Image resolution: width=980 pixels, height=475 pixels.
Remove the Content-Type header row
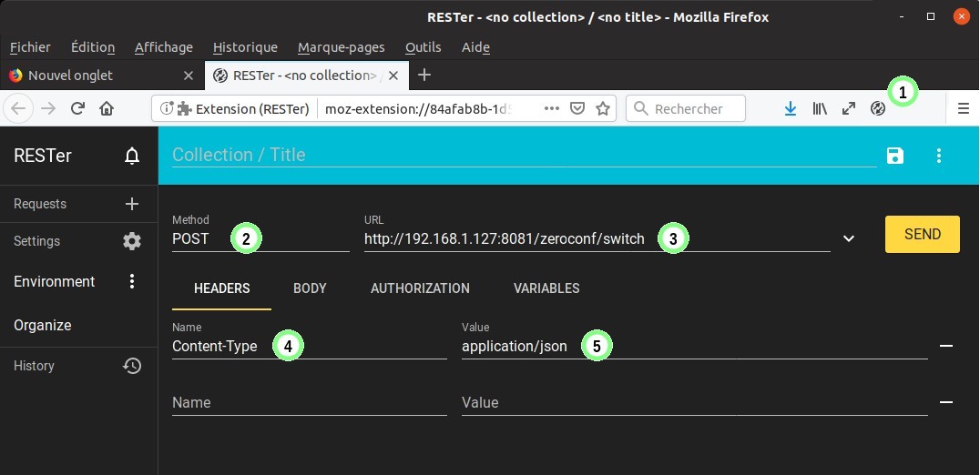point(946,346)
